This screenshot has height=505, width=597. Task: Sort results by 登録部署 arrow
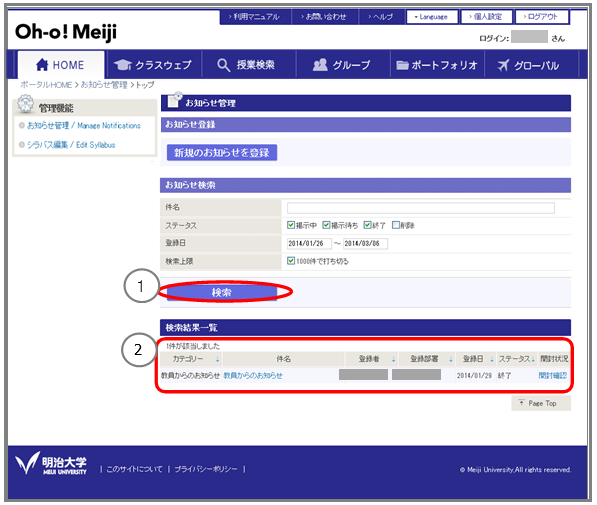[451, 360]
